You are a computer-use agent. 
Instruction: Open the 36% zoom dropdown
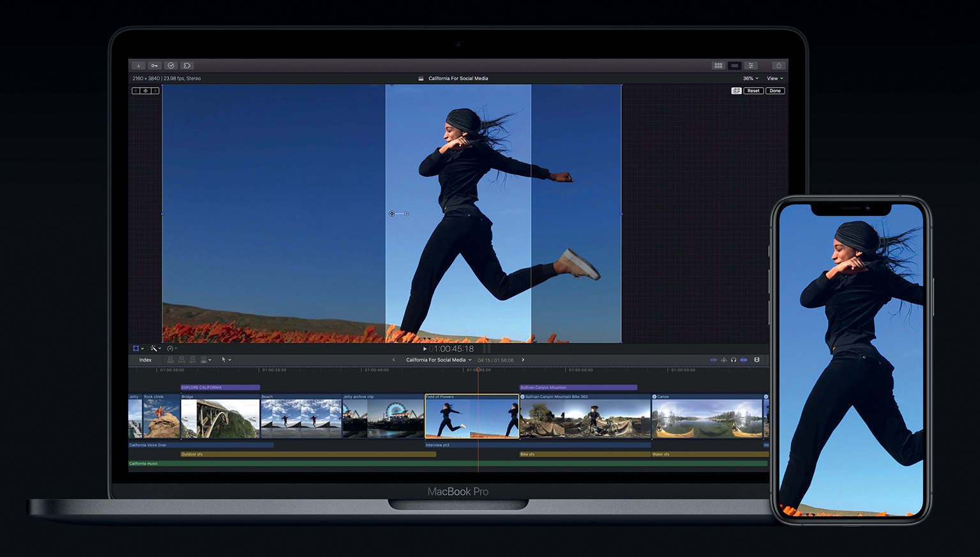pos(750,79)
